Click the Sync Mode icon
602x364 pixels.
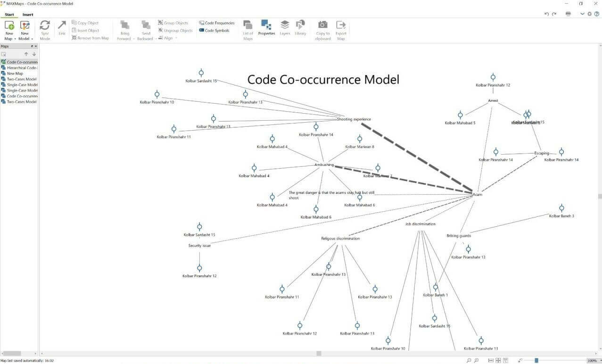pyautogui.click(x=45, y=25)
